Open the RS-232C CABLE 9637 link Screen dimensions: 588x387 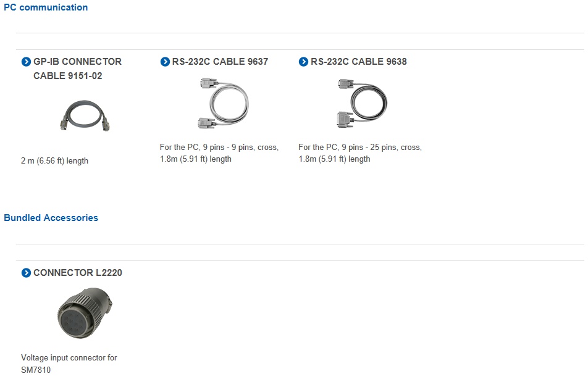pos(220,62)
